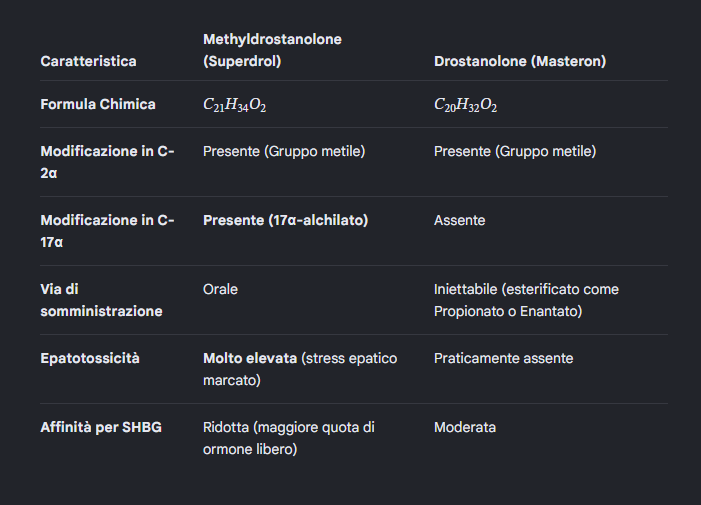Click the Praticamente assente cell

pos(503,358)
